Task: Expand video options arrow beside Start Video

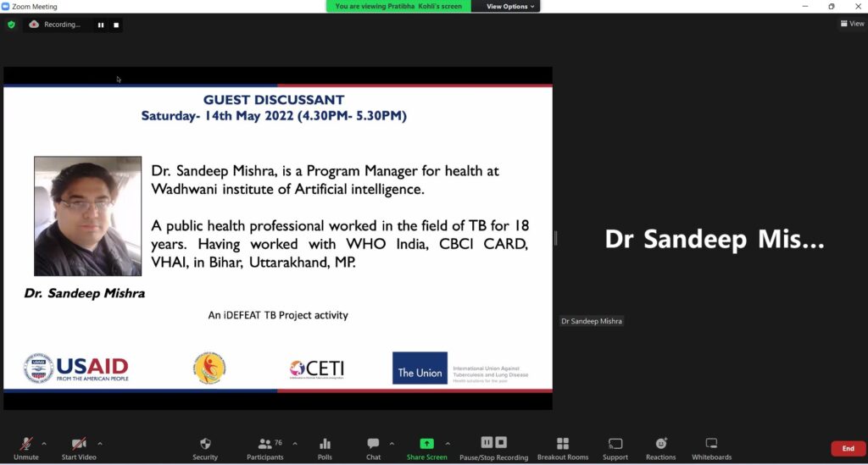Action: coord(100,443)
